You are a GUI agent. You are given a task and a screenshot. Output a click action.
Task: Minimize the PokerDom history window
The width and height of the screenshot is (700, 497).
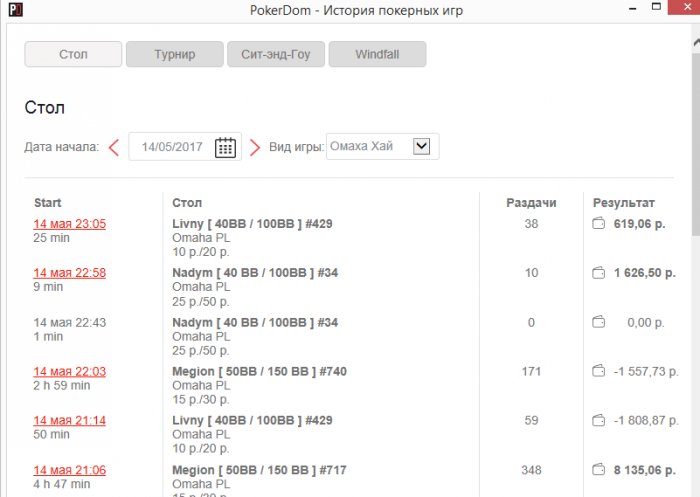click(632, 9)
